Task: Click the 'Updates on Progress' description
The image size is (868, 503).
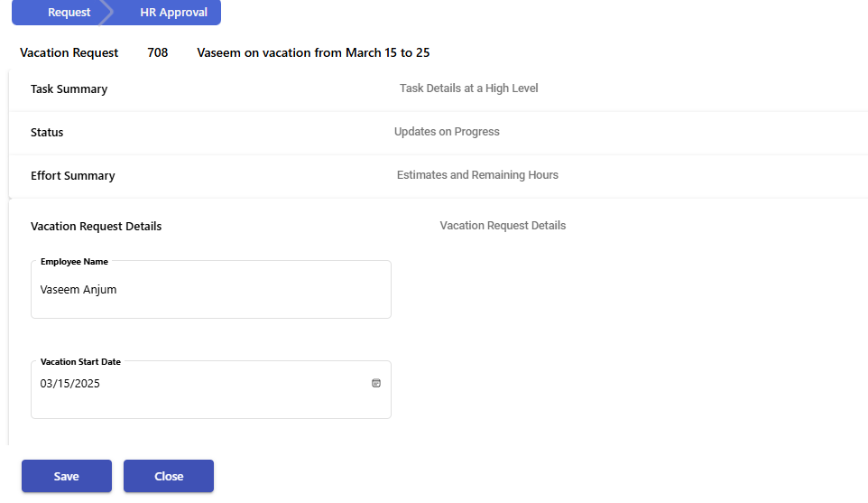Action: [447, 131]
